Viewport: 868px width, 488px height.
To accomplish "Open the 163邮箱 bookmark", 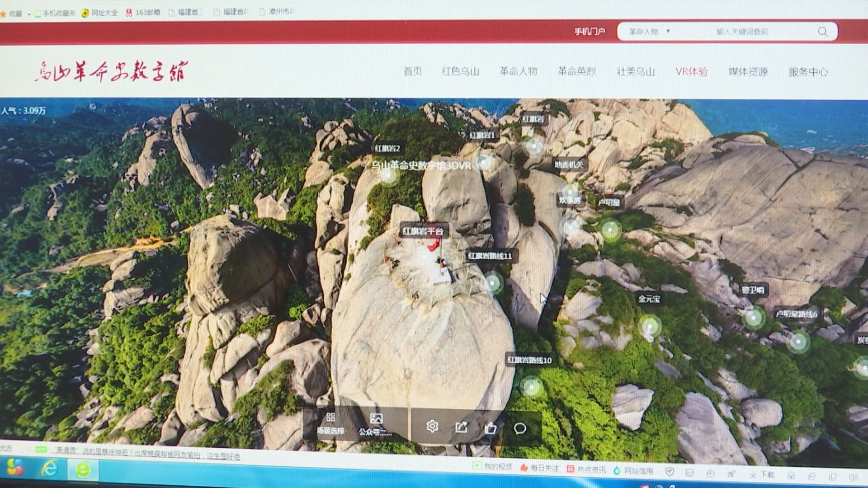I will 143,12.
